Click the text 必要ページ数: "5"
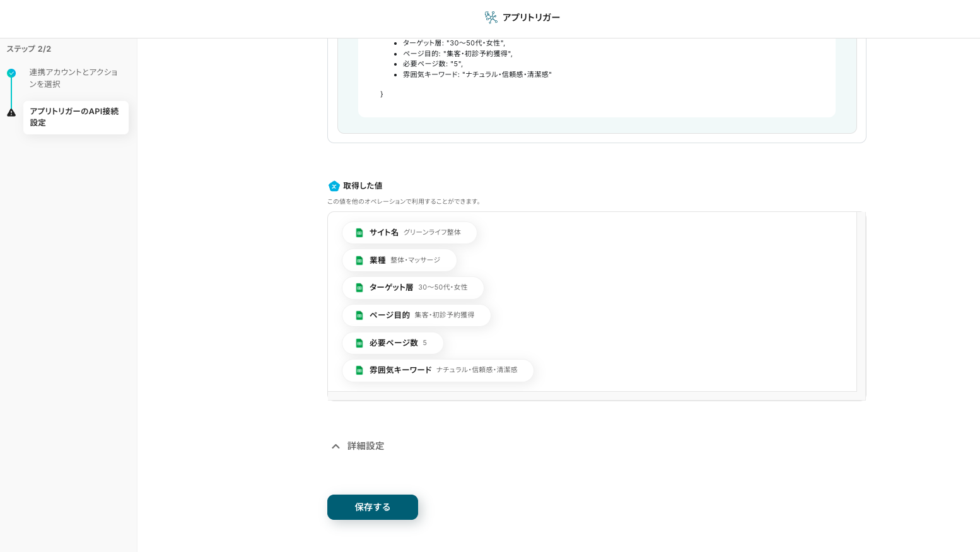980x552 pixels. pyautogui.click(x=433, y=64)
